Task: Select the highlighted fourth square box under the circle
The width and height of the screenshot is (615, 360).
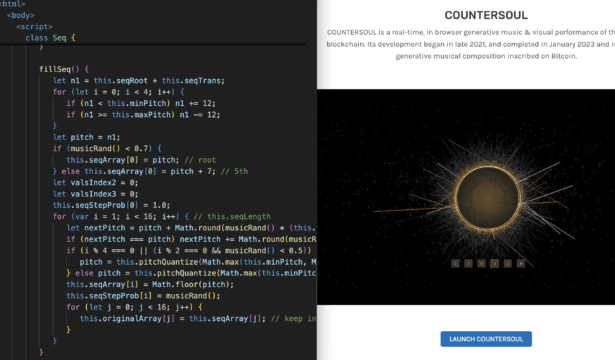Action: [495, 264]
